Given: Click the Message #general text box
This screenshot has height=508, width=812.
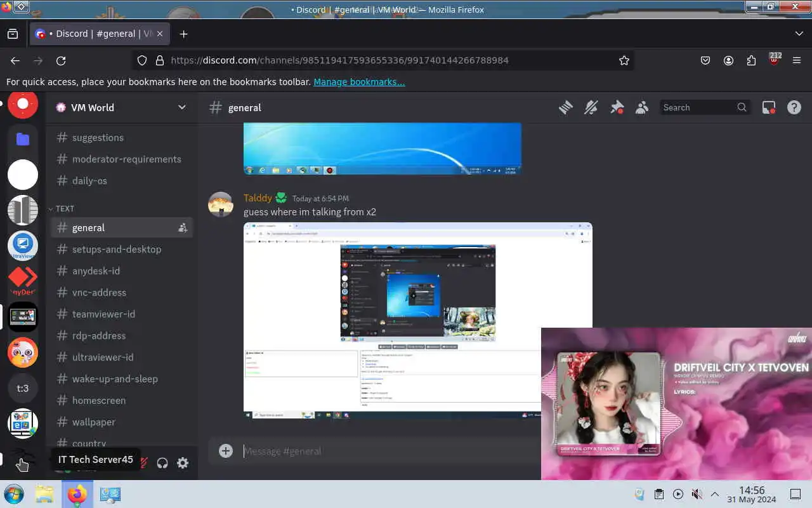Looking at the screenshot, I should point(390,451).
